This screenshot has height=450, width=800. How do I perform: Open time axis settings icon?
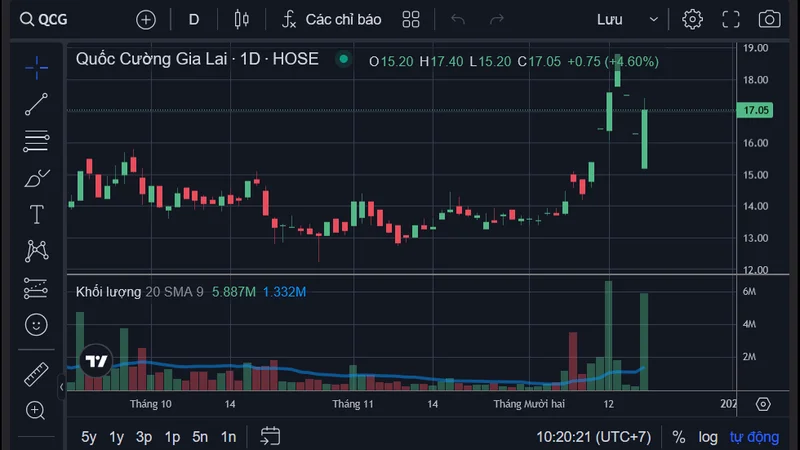763,404
